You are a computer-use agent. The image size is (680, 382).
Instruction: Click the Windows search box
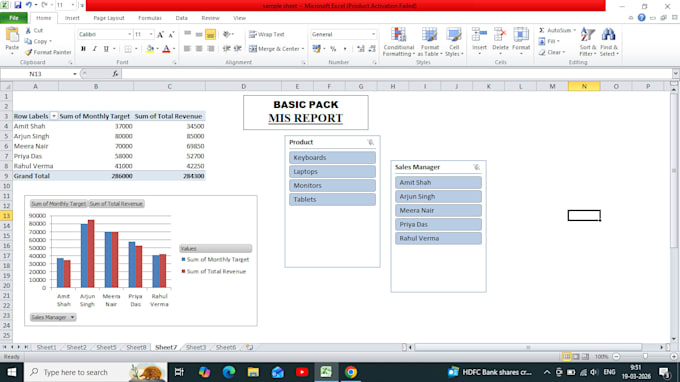(95, 372)
